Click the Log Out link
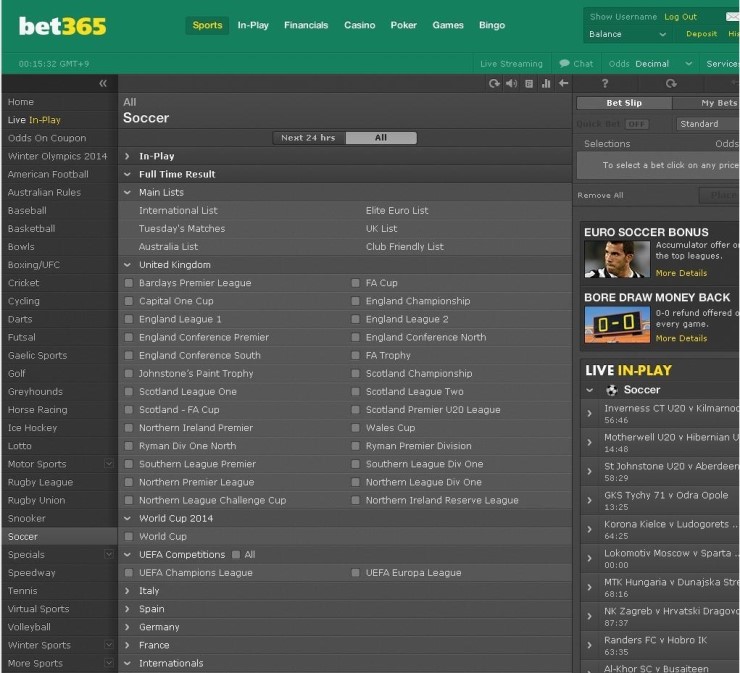This screenshot has height=673, width=740. pyautogui.click(x=680, y=17)
